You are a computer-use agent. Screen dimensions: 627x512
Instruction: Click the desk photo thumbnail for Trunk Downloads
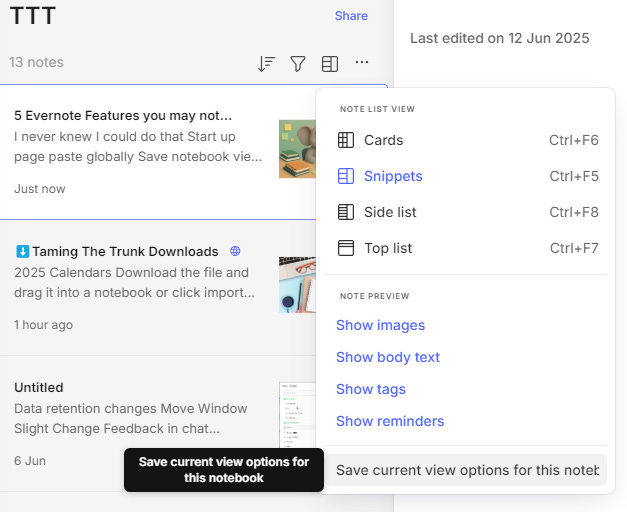[x=298, y=285]
